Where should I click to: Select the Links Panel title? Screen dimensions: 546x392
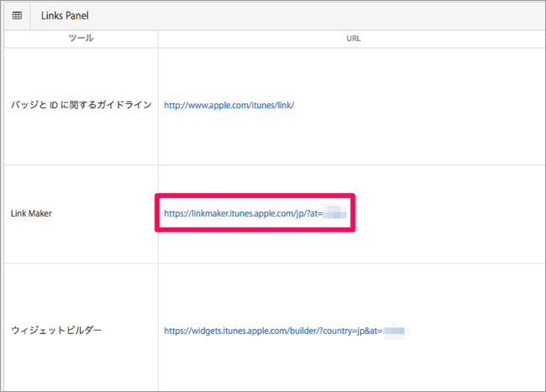point(65,15)
